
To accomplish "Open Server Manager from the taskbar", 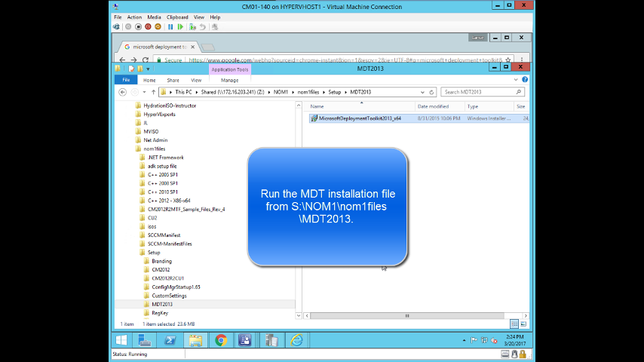I will (144, 340).
